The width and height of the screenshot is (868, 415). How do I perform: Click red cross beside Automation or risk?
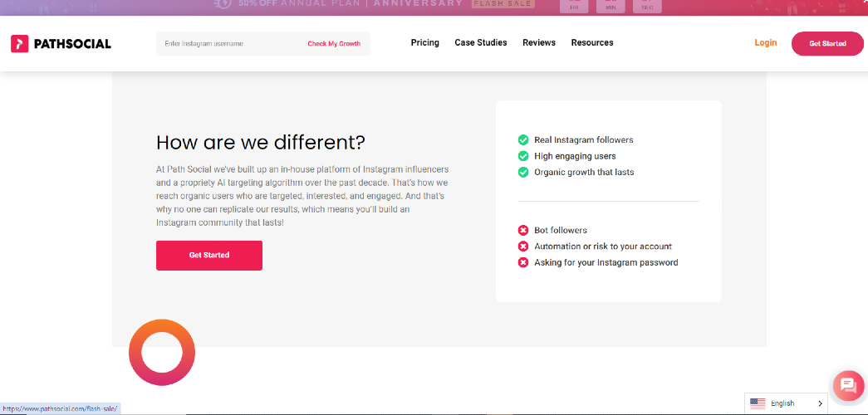(522, 247)
